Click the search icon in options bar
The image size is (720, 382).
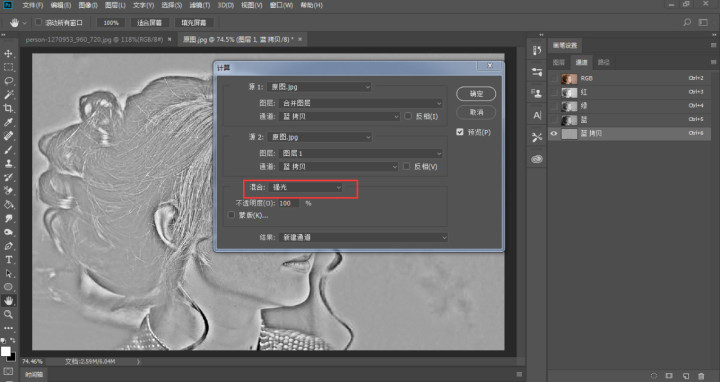pyautogui.click(x=687, y=22)
